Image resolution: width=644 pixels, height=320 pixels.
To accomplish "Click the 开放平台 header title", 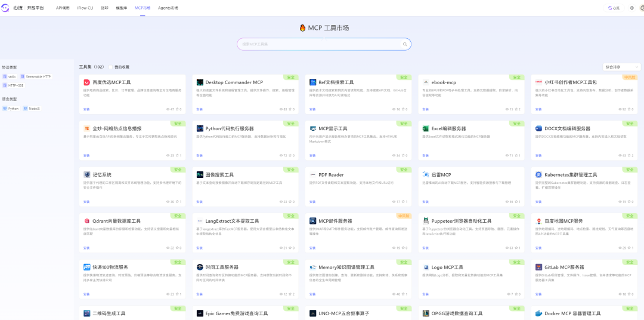I will point(35,8).
